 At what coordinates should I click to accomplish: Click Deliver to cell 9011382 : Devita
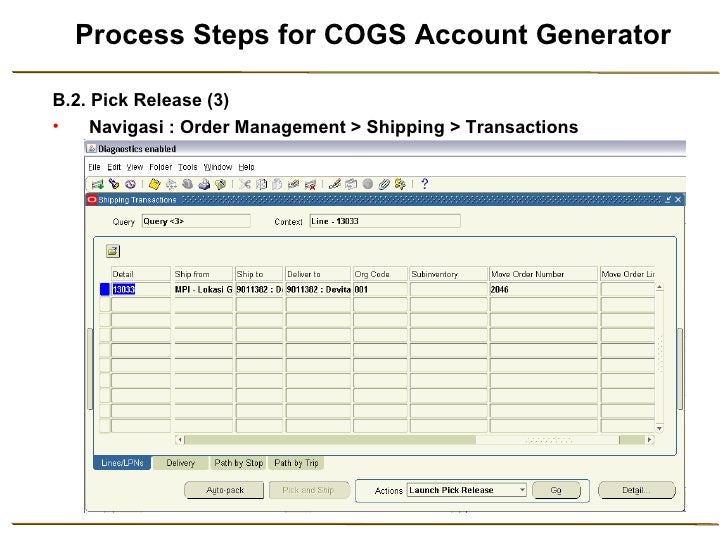318,289
